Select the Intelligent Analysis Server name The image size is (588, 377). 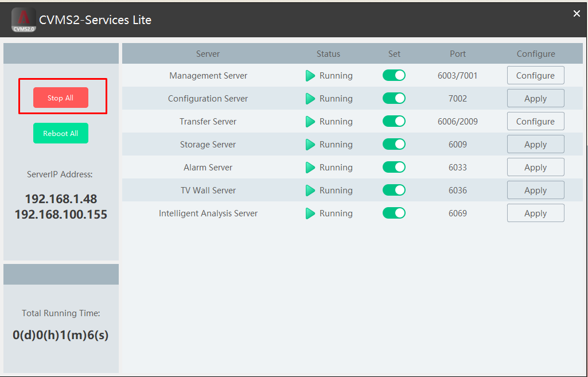208,213
